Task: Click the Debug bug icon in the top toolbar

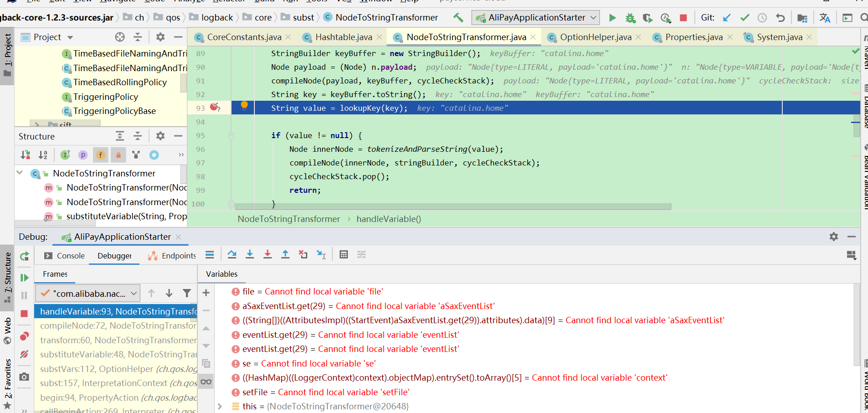Action: point(630,18)
